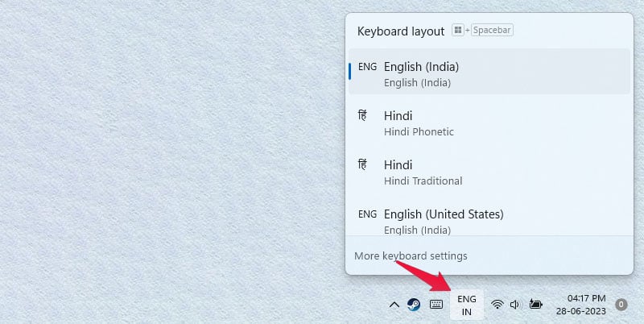Open More keyboard settings

411,255
